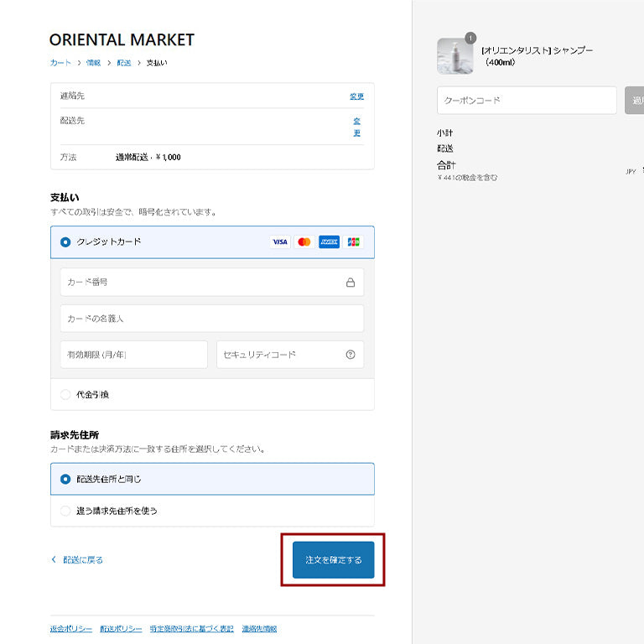Click 注文を確定する button
Image resolution: width=644 pixels, height=644 pixels.
(334, 560)
